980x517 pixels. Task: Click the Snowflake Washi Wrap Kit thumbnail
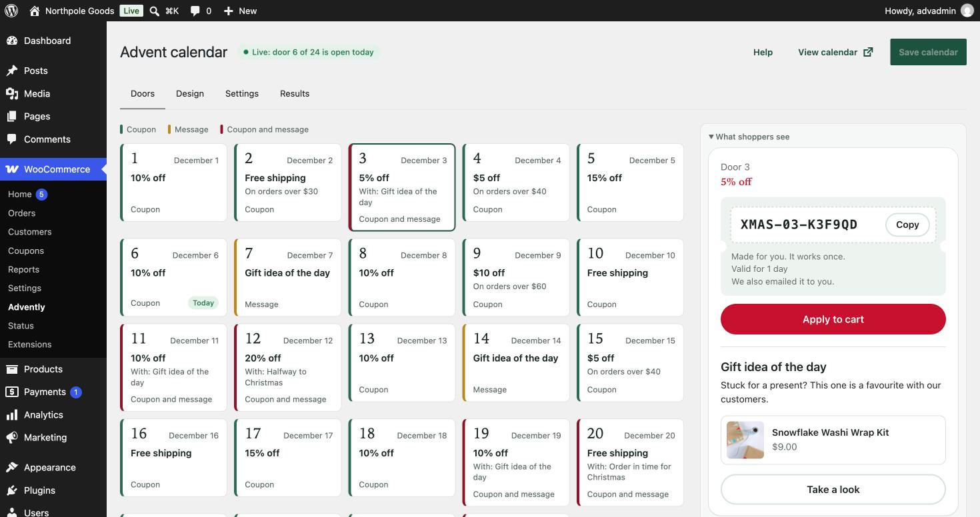745,440
